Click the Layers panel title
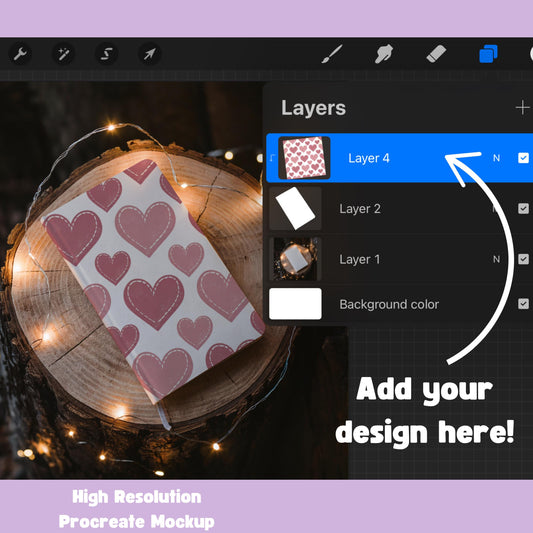Image resolution: width=533 pixels, height=533 pixels. pos(313,108)
